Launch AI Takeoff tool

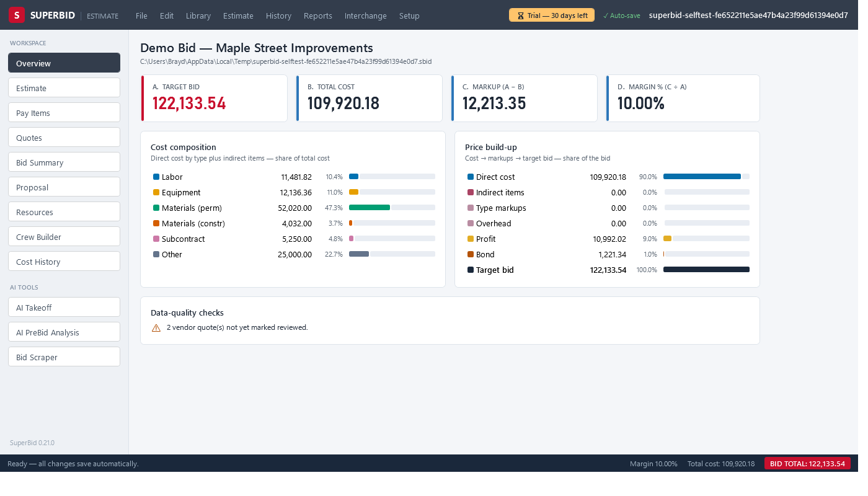click(64, 307)
